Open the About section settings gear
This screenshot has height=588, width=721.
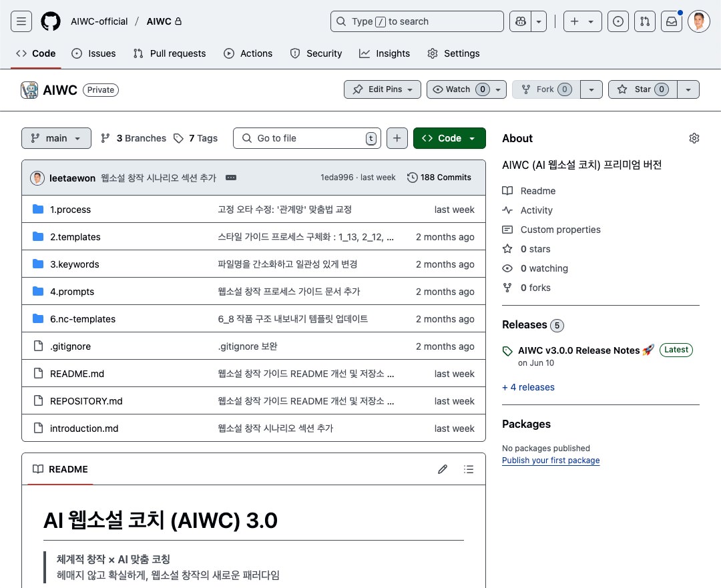(x=694, y=137)
